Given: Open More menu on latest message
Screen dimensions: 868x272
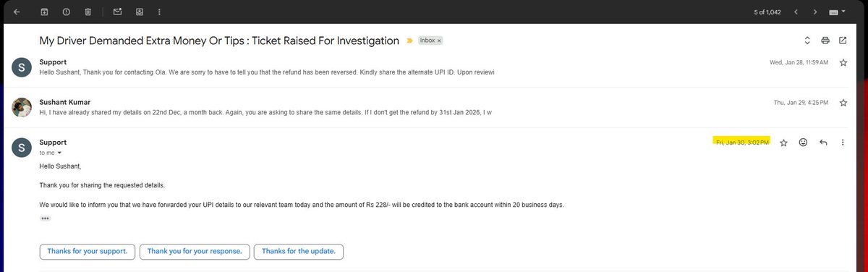Looking at the screenshot, I should 843,143.
